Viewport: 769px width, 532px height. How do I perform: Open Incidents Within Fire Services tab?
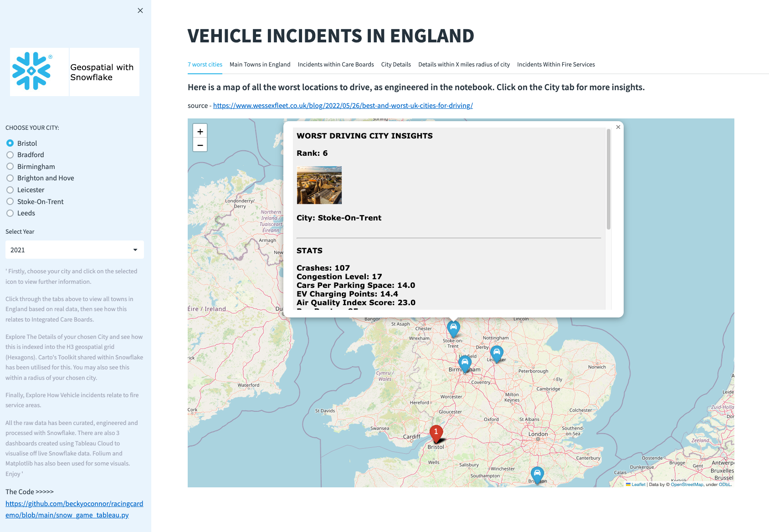click(x=556, y=65)
